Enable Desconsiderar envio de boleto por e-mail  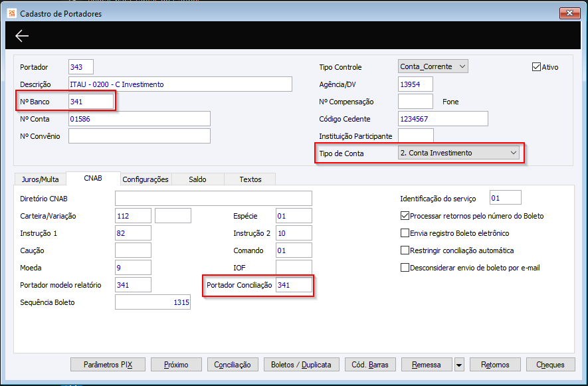(x=405, y=268)
